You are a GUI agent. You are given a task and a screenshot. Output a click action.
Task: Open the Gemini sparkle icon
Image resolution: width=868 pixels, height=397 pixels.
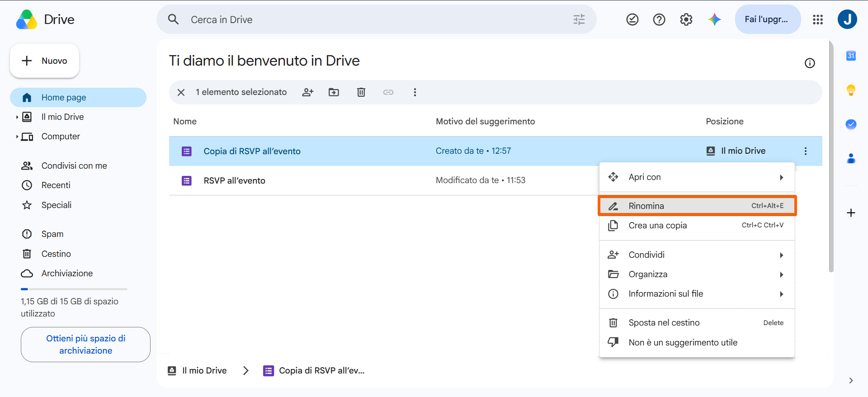point(714,19)
